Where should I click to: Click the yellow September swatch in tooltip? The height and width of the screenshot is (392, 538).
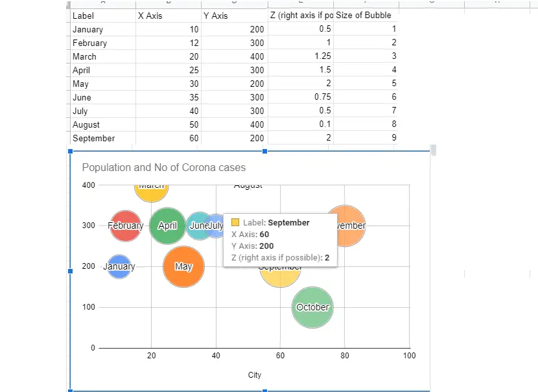pyautogui.click(x=235, y=222)
